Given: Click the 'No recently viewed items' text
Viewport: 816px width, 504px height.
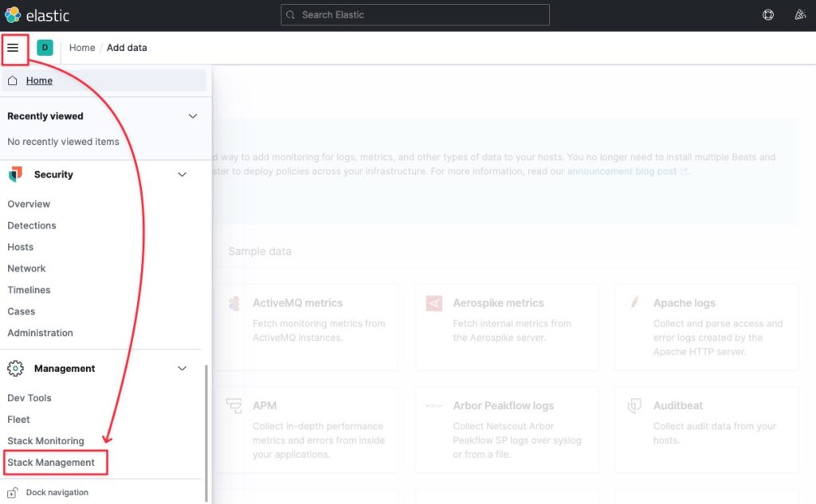Looking at the screenshot, I should (63, 142).
